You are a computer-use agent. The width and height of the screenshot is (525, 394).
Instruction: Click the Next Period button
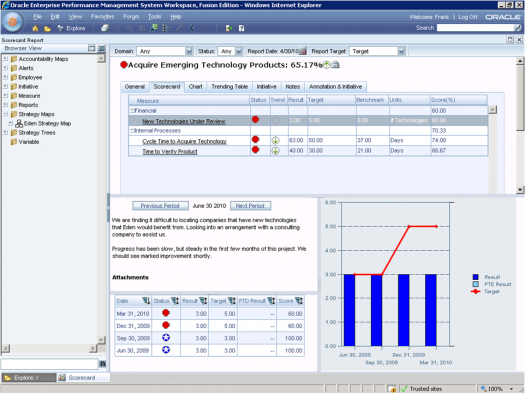[x=250, y=206]
